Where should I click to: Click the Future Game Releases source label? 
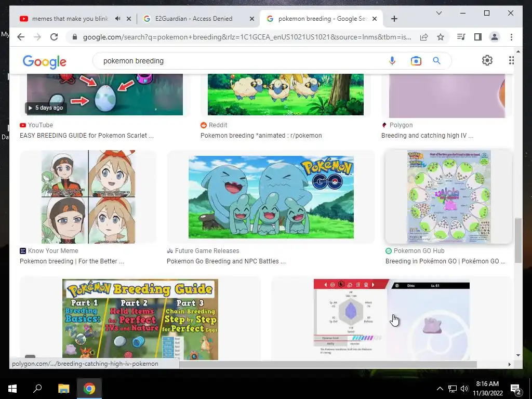(207, 251)
